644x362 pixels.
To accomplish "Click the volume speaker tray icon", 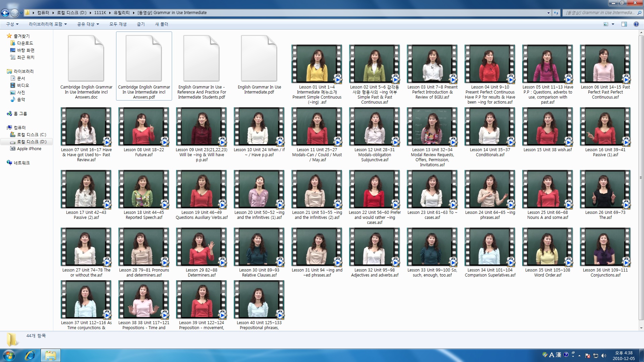I will 604,356.
